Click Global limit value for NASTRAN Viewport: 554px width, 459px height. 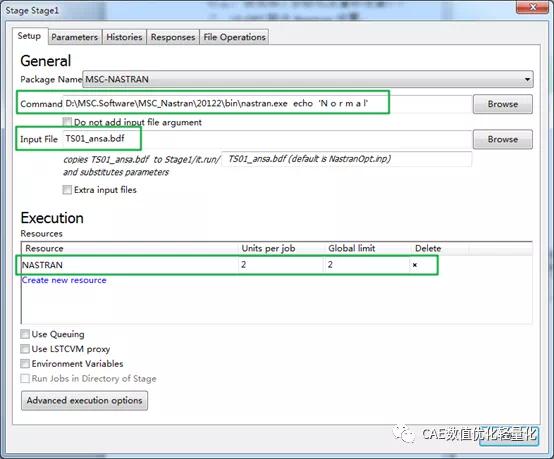366,265
